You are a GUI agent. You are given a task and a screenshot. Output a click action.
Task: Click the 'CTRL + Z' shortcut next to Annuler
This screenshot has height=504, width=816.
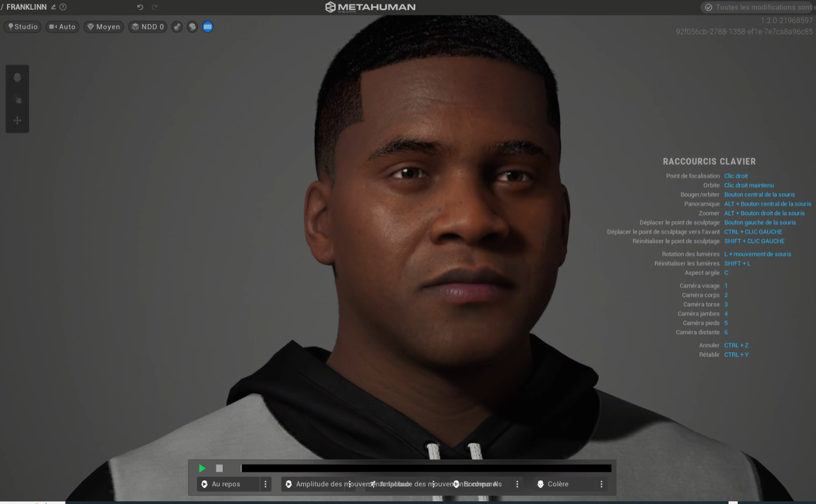736,346
